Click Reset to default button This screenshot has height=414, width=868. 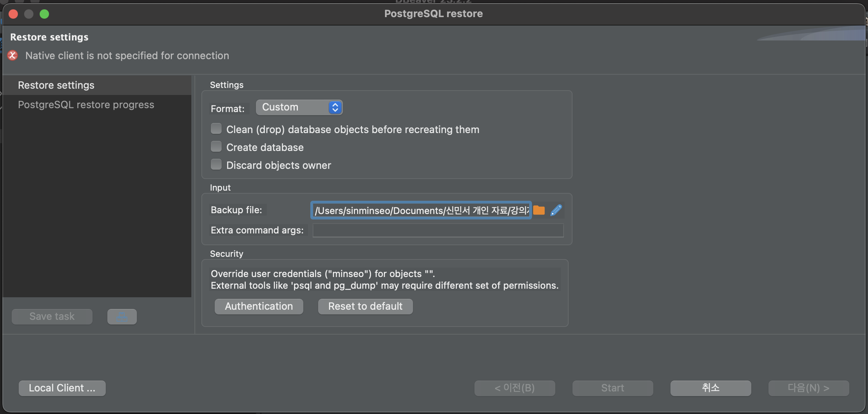click(366, 307)
